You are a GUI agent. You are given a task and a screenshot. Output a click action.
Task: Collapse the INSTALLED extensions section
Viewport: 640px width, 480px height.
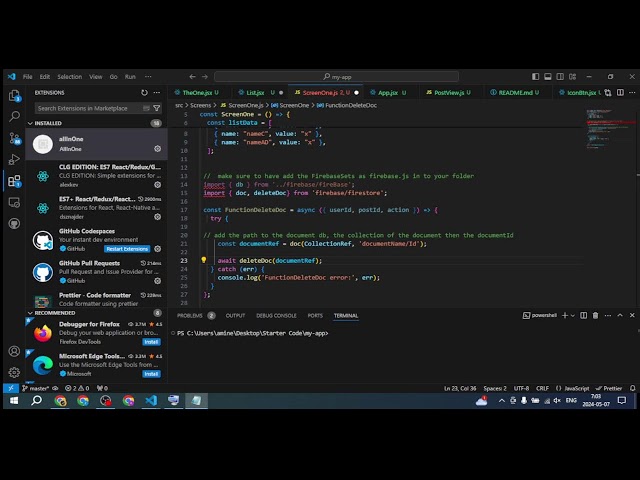(x=30, y=123)
